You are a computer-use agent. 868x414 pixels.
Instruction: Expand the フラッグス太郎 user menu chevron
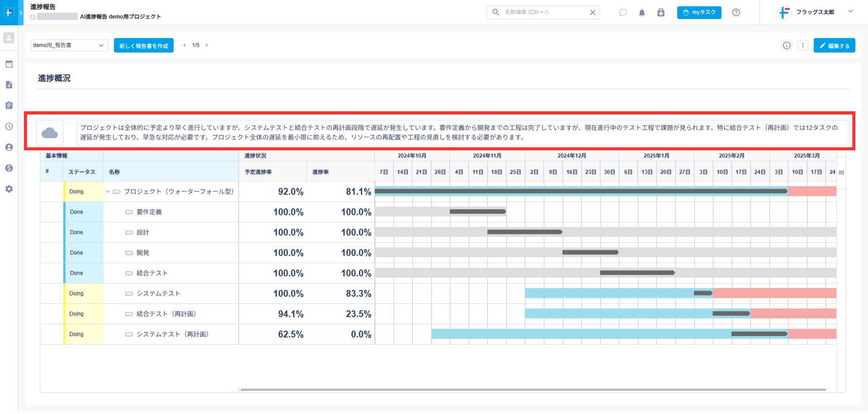[850, 11]
